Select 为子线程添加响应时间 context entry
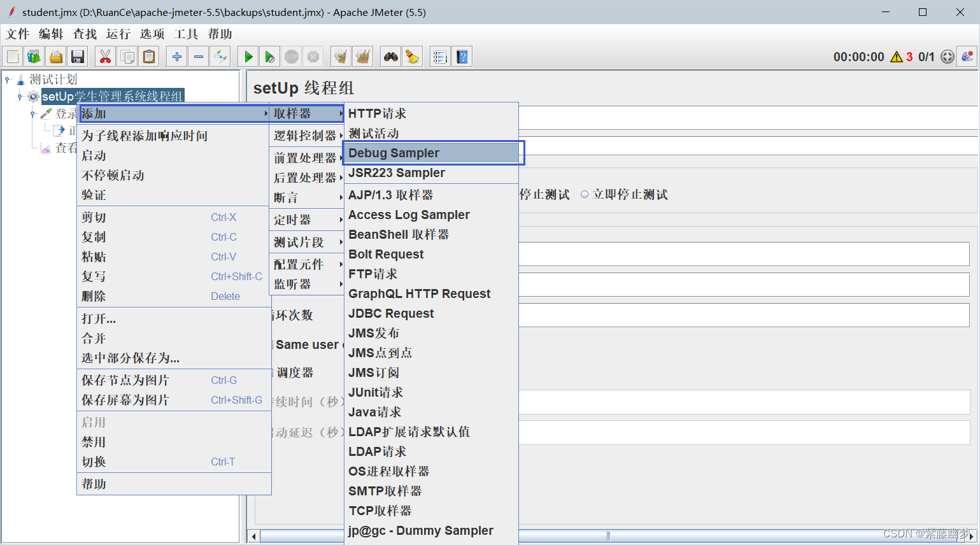 point(174,136)
